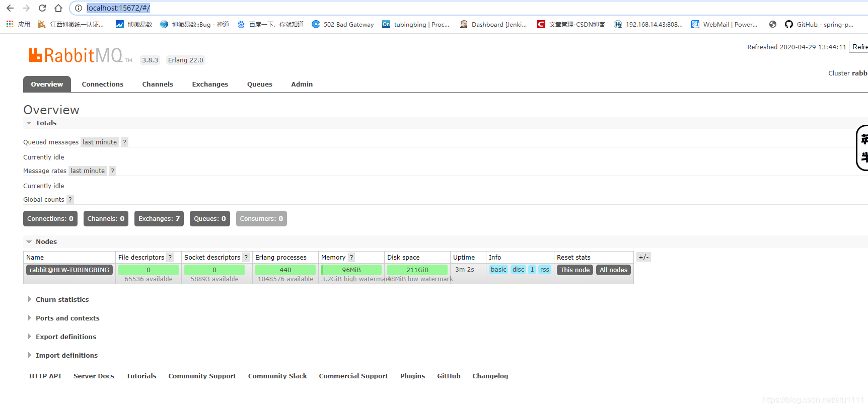The image size is (868, 409).
Task: Open the Connections tab
Action: (103, 85)
